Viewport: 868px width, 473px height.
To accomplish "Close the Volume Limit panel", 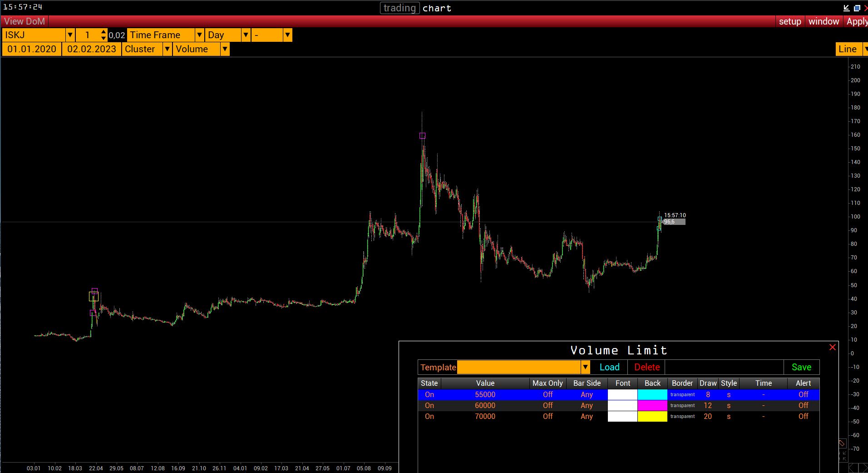I will point(832,348).
